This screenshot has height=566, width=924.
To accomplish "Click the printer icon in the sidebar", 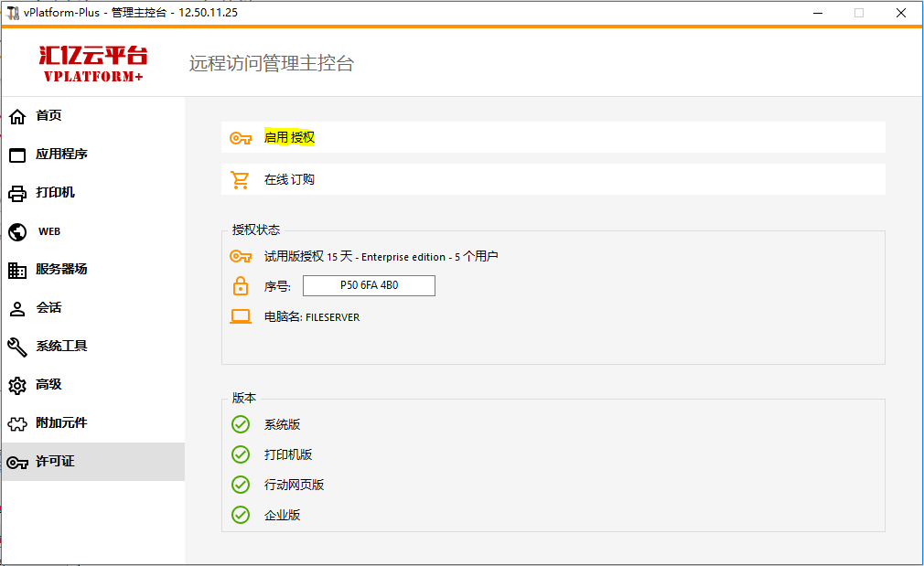I will click(x=16, y=193).
